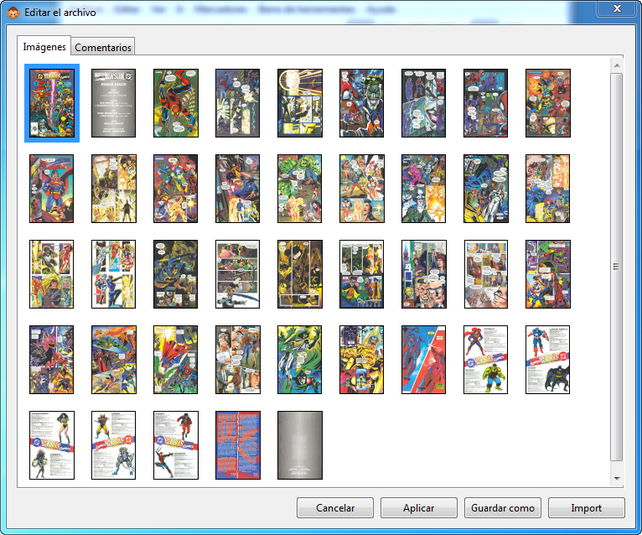The width and height of the screenshot is (642, 535).
Task: Select the yellow light rays page thumbnail
Action: [300, 103]
